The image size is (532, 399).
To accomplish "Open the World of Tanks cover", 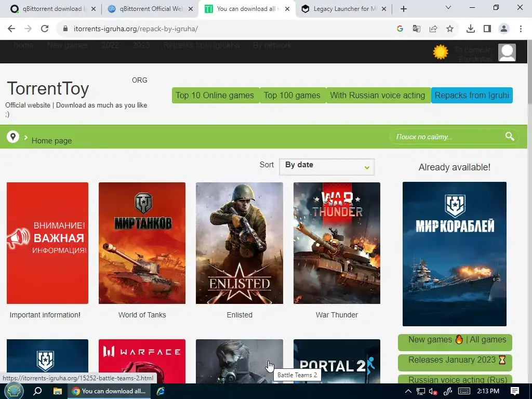I will point(142,243).
